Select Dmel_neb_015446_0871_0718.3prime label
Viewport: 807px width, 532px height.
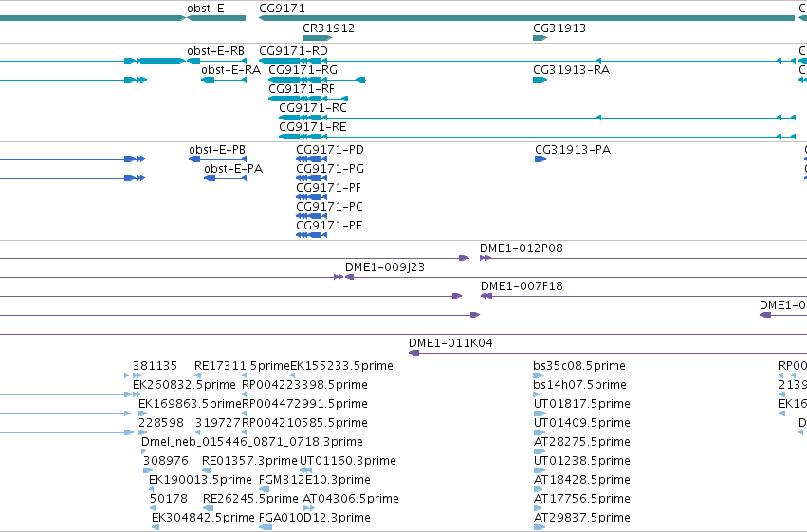[x=252, y=442]
